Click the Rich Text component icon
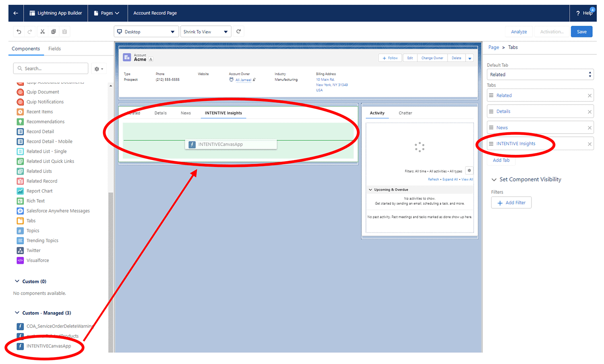Image resolution: width=604 pixels, height=364 pixels. pyautogui.click(x=20, y=201)
